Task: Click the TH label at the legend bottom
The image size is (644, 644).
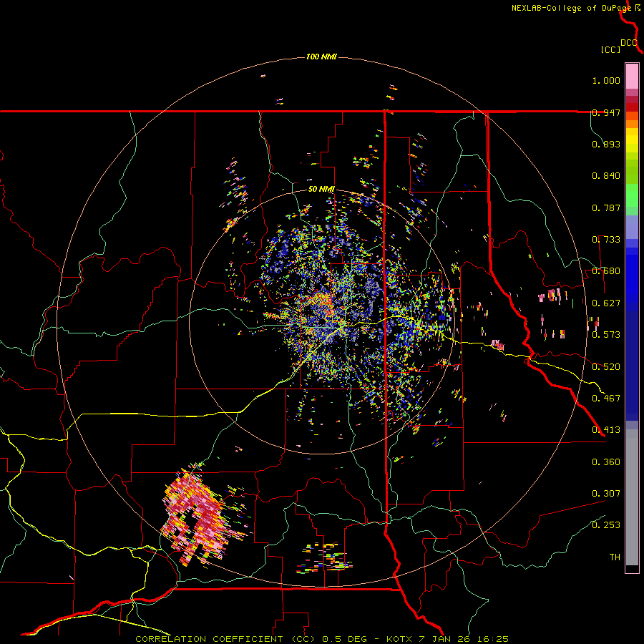Action: coord(615,557)
